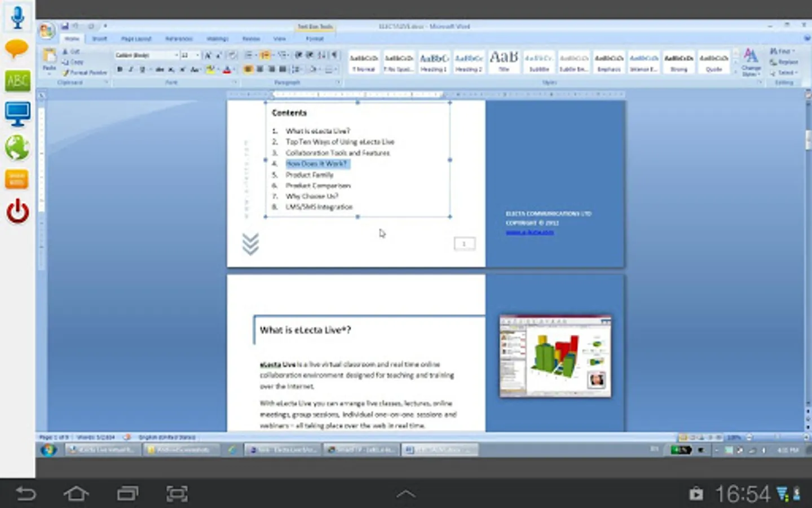Tap the red power exit icon
Screen dimensions: 812x508
point(17,211)
